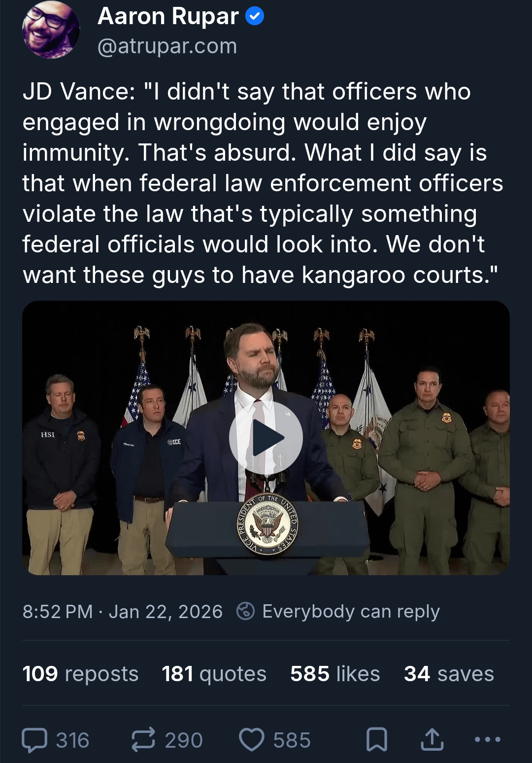Click the repost arrows icon
This screenshot has width=532, height=763.
pyautogui.click(x=143, y=740)
